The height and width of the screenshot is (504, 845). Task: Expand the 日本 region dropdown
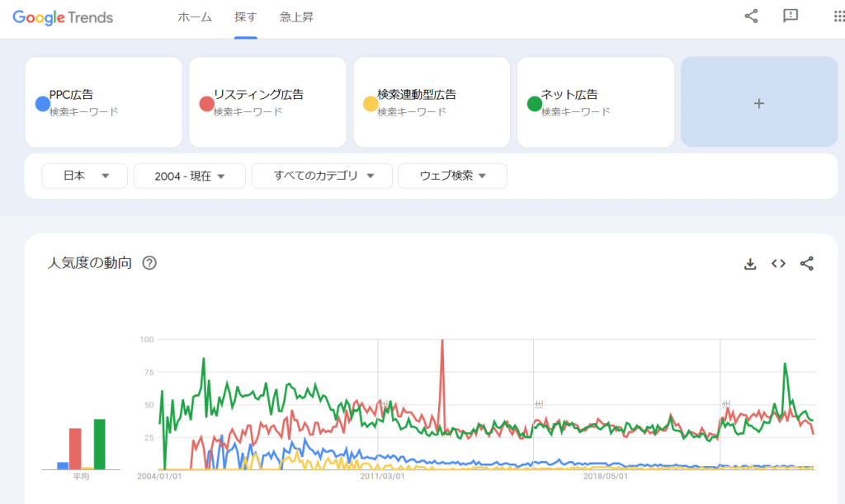click(x=85, y=176)
